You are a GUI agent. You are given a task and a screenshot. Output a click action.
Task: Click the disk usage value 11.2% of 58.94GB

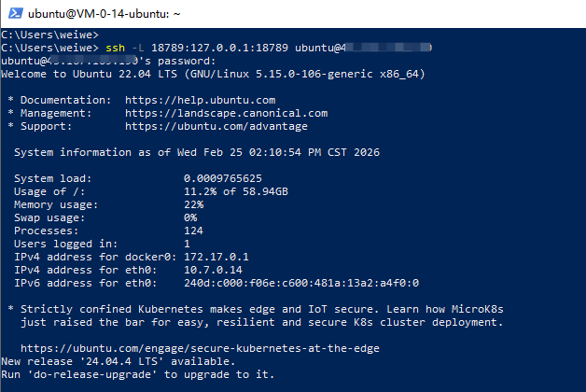click(235, 191)
